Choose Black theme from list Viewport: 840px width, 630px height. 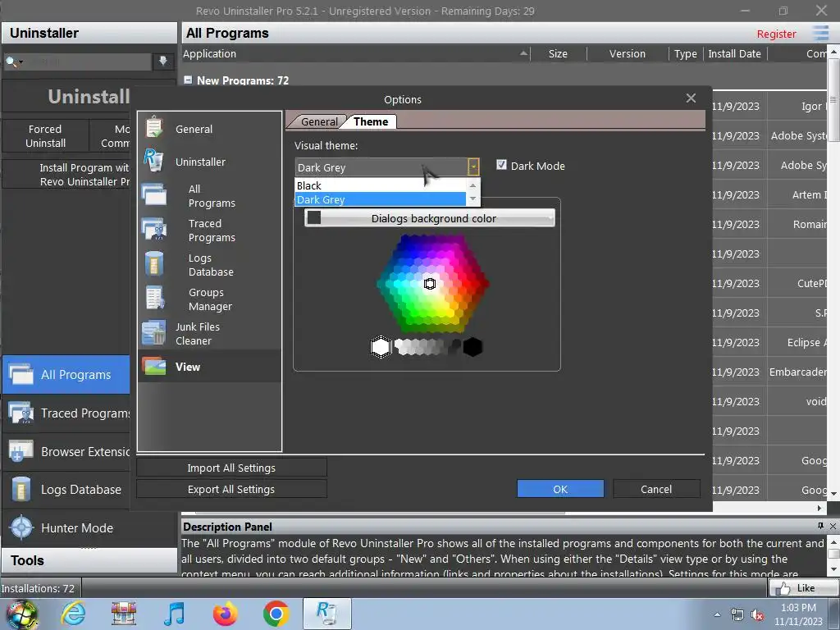tap(381, 185)
